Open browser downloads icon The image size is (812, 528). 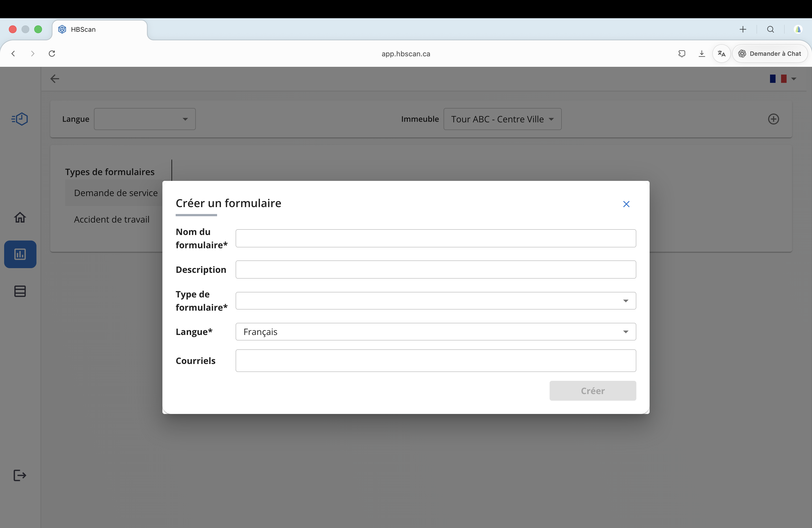click(x=702, y=54)
